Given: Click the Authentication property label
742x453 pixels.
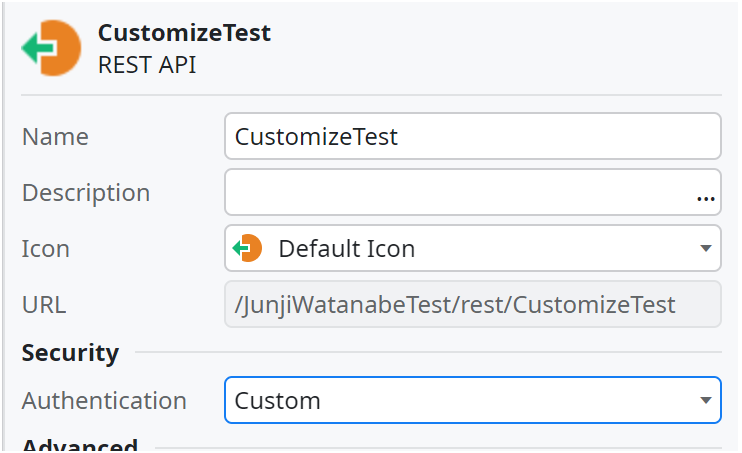Looking at the screenshot, I should pyautogui.click(x=104, y=401).
